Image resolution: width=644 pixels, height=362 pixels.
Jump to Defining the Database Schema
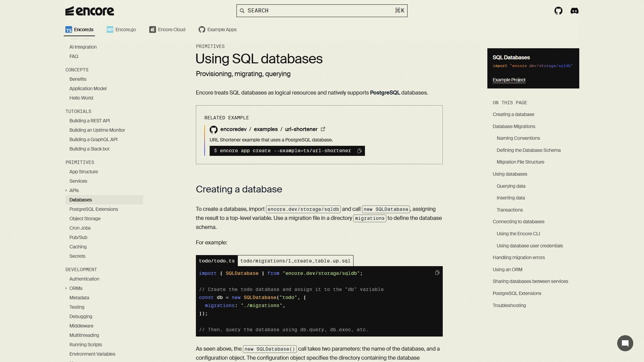(528, 150)
